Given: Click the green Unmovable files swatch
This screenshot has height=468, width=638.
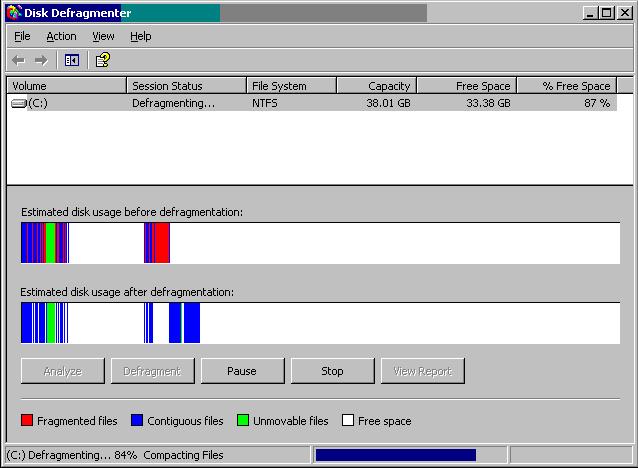Looking at the screenshot, I should coord(243,420).
